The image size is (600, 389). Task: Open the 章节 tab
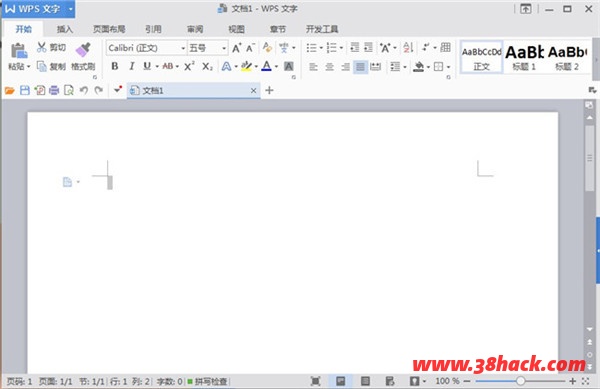[278, 29]
